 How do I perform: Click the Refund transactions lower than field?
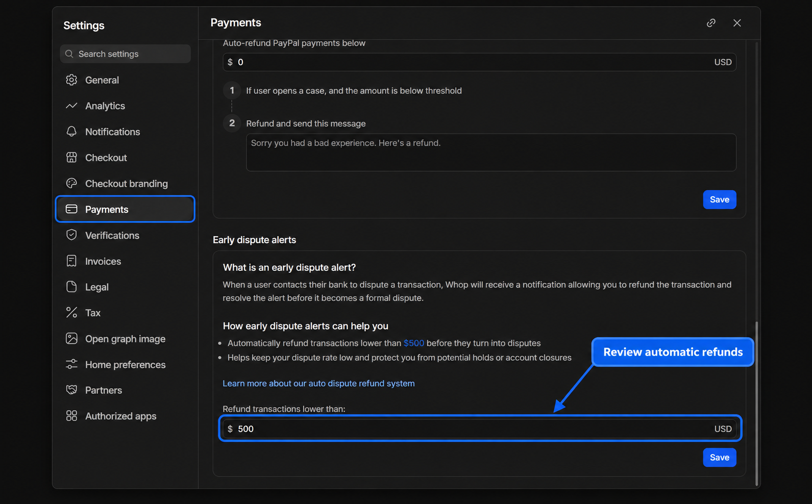(479, 429)
